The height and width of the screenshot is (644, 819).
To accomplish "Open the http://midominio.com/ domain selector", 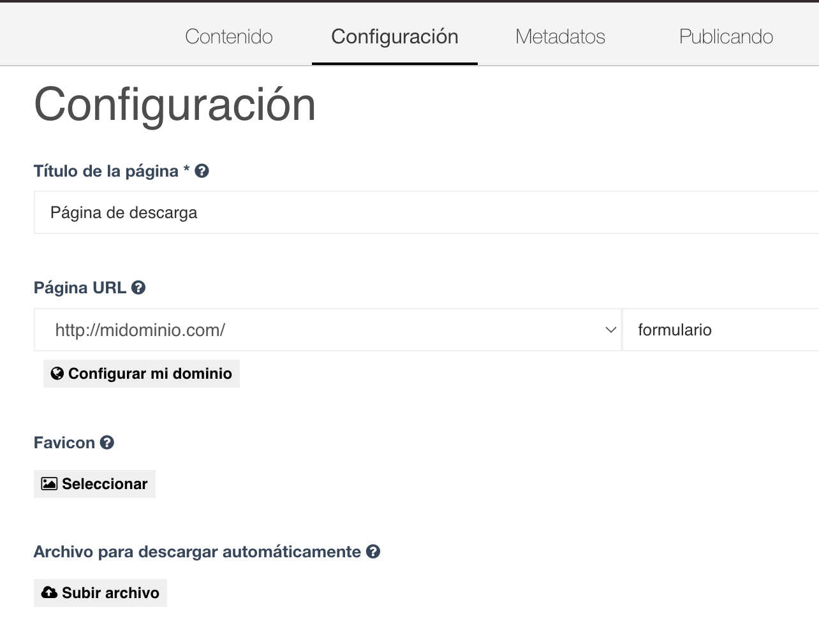I will (319, 330).
